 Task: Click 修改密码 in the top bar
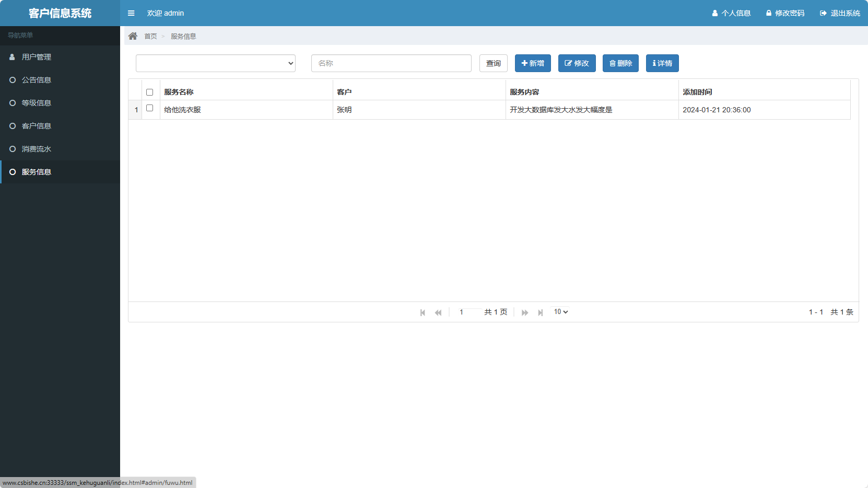[785, 13]
